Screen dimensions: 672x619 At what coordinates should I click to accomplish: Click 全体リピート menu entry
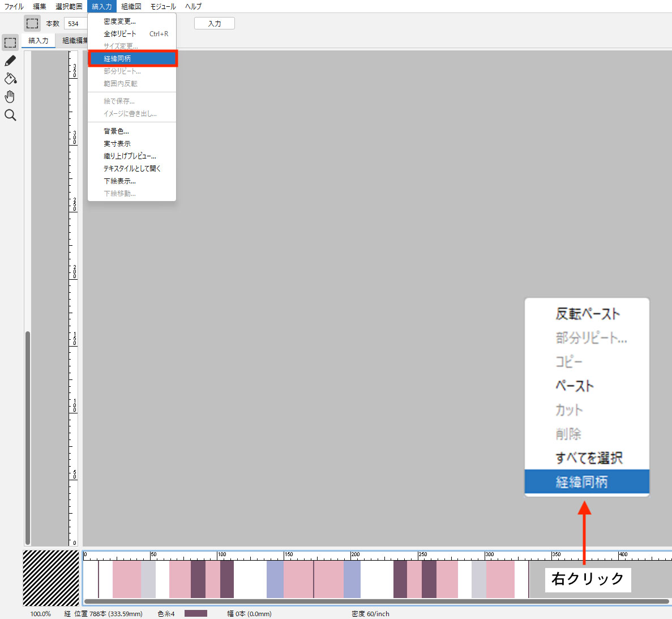coord(120,34)
